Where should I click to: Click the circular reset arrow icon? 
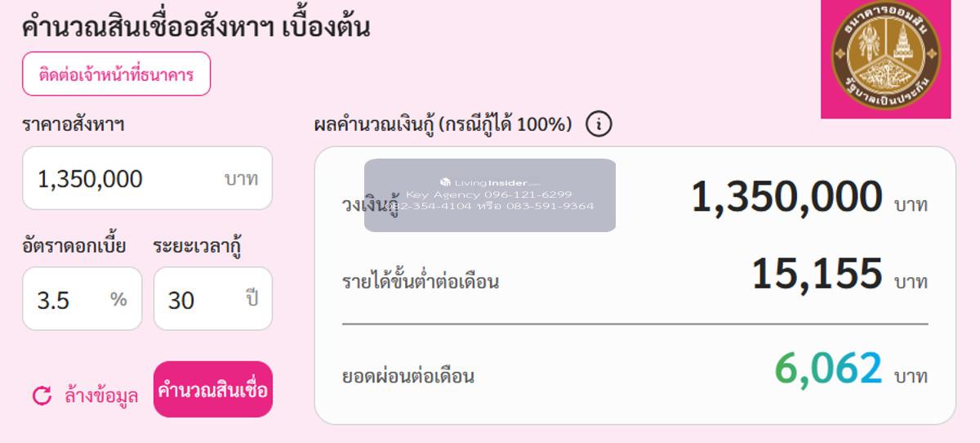[x=42, y=396]
